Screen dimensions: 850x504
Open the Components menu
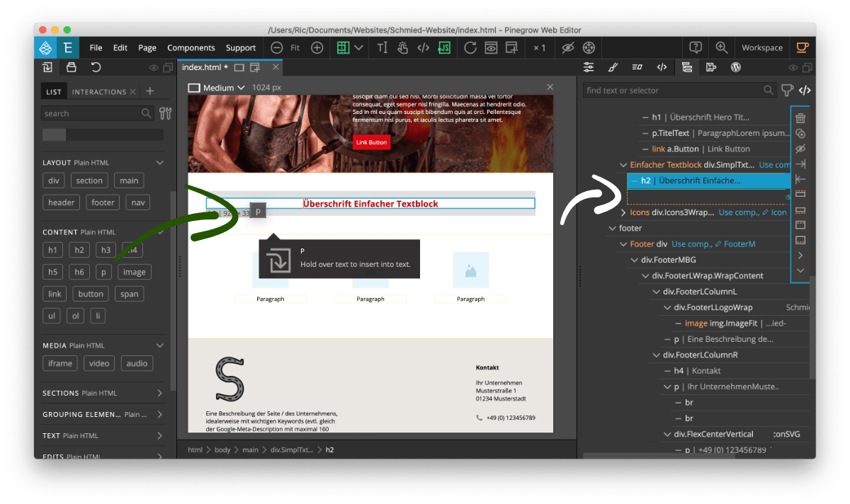pyautogui.click(x=191, y=47)
